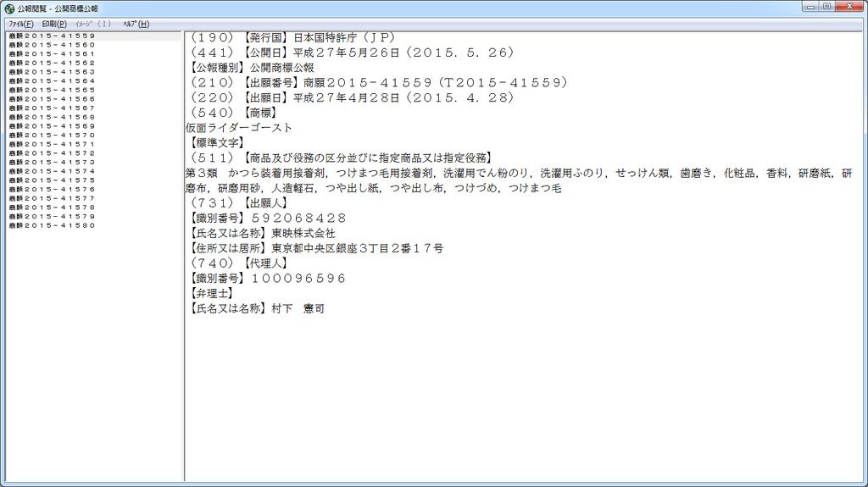This screenshot has height=487, width=868.
Task: Select list entry 商願2015-41568
Action: [x=52, y=117]
